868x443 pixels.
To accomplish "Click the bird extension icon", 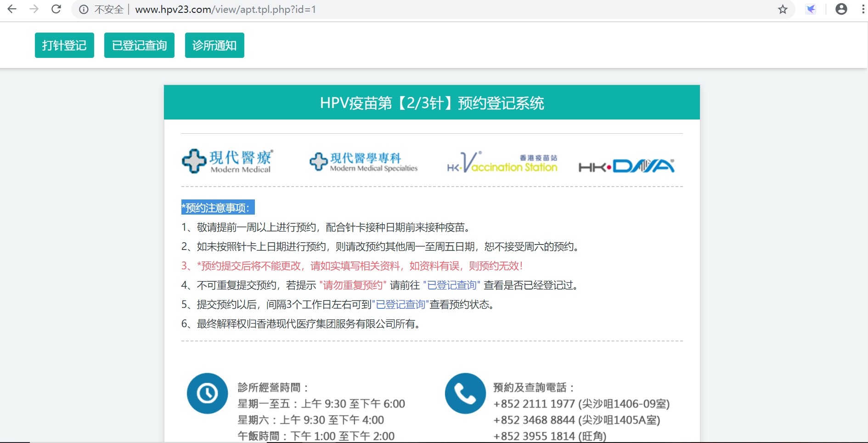I will point(811,9).
